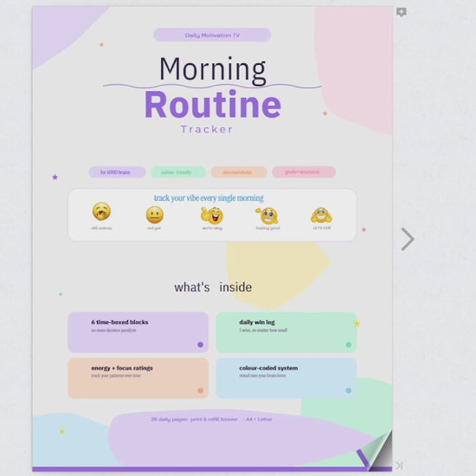Select the neutral straight-face emoji
Viewport: 476px width, 476px height.
[x=155, y=215]
